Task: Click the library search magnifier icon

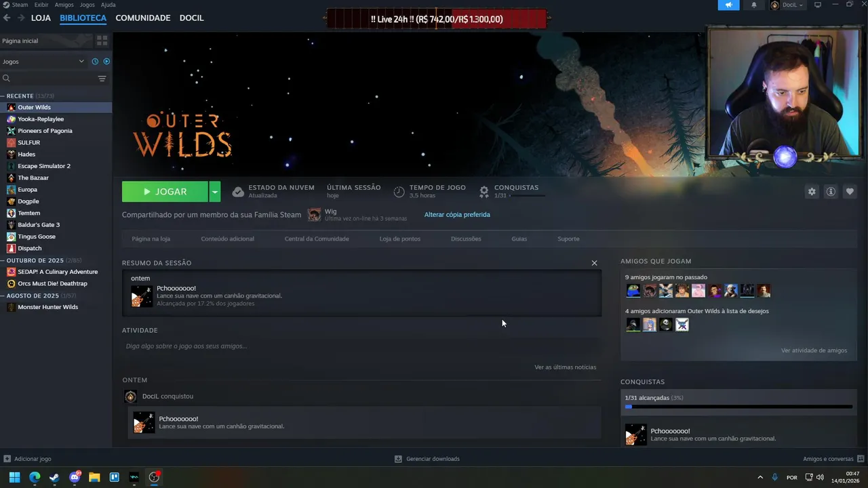Action: tap(6, 79)
